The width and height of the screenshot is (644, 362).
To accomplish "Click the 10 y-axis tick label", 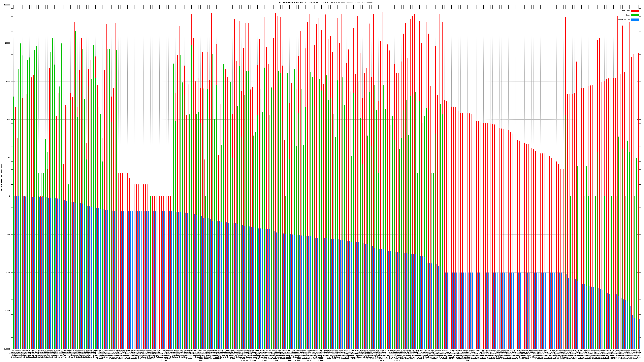I will coord(9,158).
